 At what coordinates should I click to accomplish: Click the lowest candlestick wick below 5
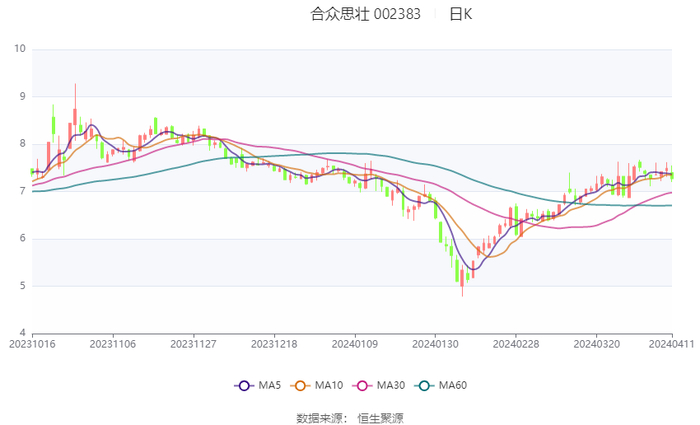(x=462, y=292)
